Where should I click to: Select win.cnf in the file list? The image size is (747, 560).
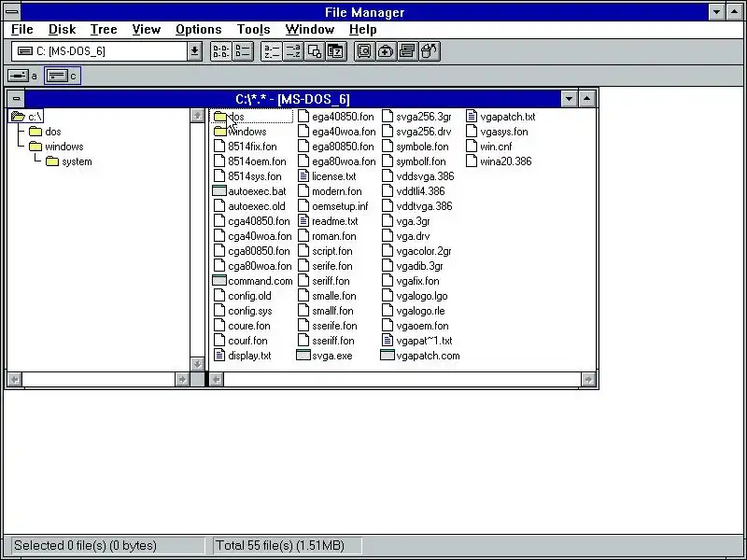pos(488,147)
